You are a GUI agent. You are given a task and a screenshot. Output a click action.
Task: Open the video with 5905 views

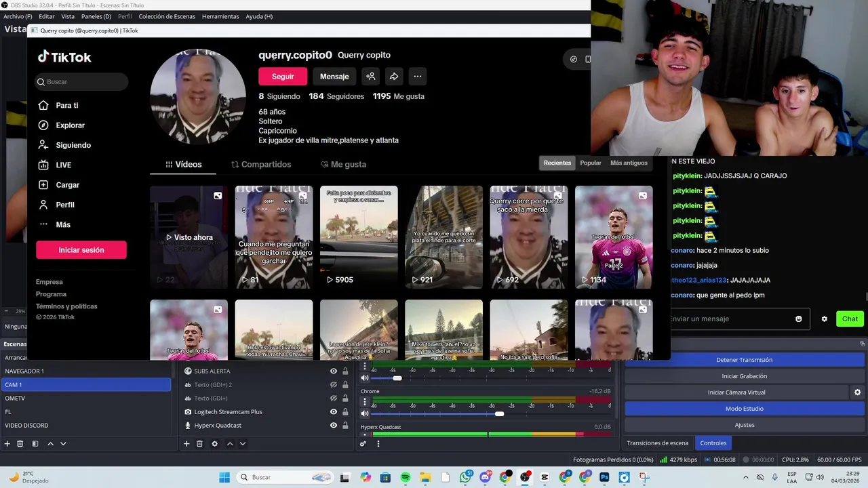point(359,237)
